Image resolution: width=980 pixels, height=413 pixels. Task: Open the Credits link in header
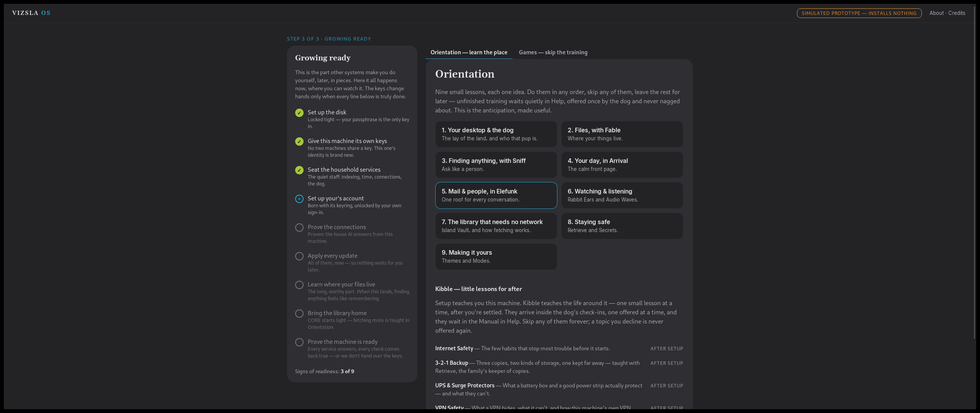pos(957,13)
